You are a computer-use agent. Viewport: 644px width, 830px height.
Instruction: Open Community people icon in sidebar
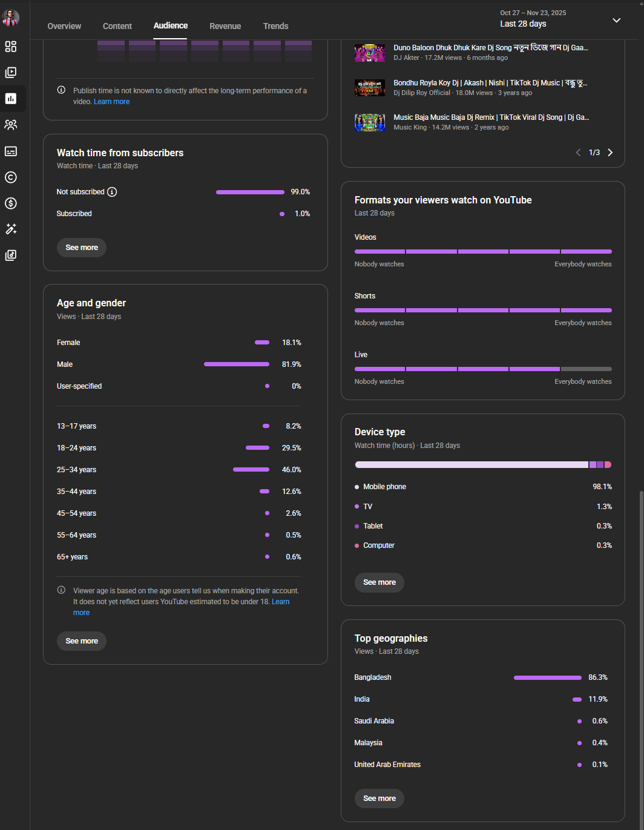(x=11, y=125)
